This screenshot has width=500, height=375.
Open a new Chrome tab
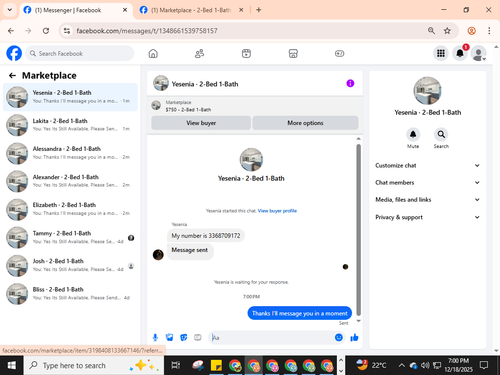pos(259,10)
